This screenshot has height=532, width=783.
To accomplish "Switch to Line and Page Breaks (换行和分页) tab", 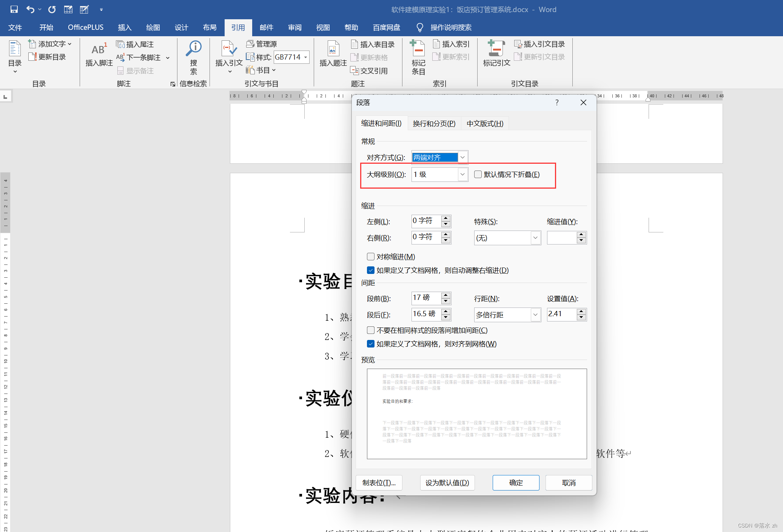I will [x=434, y=124].
